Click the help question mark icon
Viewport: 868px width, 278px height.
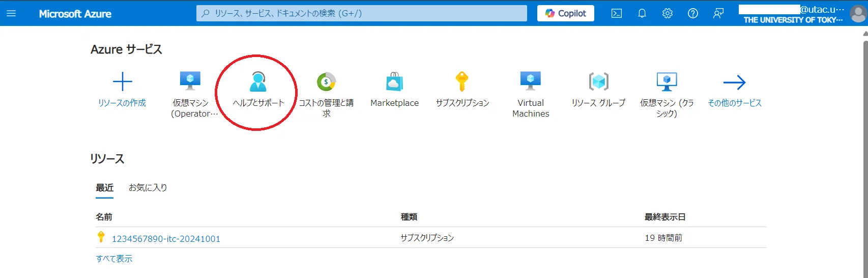pyautogui.click(x=692, y=13)
